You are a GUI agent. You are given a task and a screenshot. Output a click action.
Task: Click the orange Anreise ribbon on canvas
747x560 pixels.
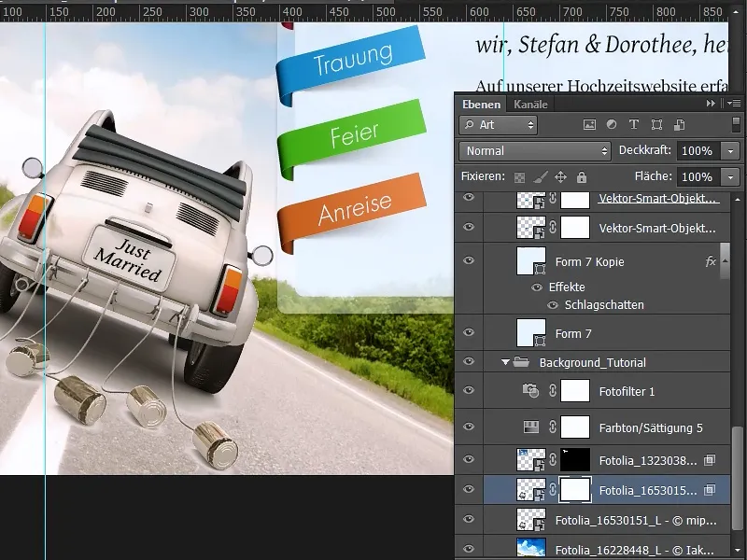[x=352, y=212]
